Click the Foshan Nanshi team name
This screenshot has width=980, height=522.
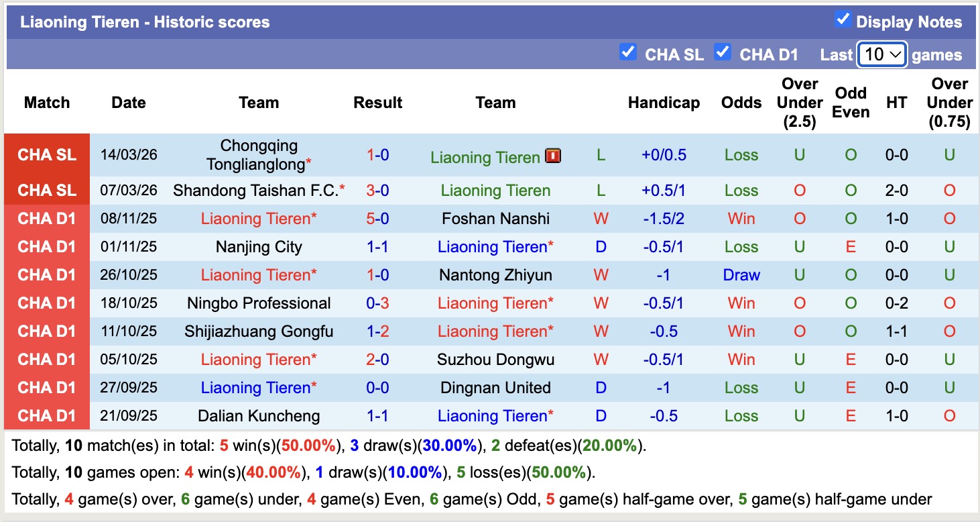(495, 218)
